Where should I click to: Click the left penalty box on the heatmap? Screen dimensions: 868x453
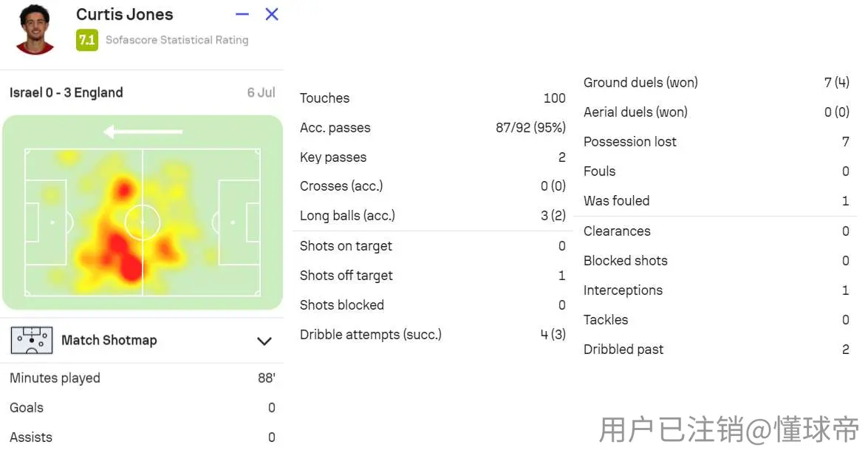(46, 222)
